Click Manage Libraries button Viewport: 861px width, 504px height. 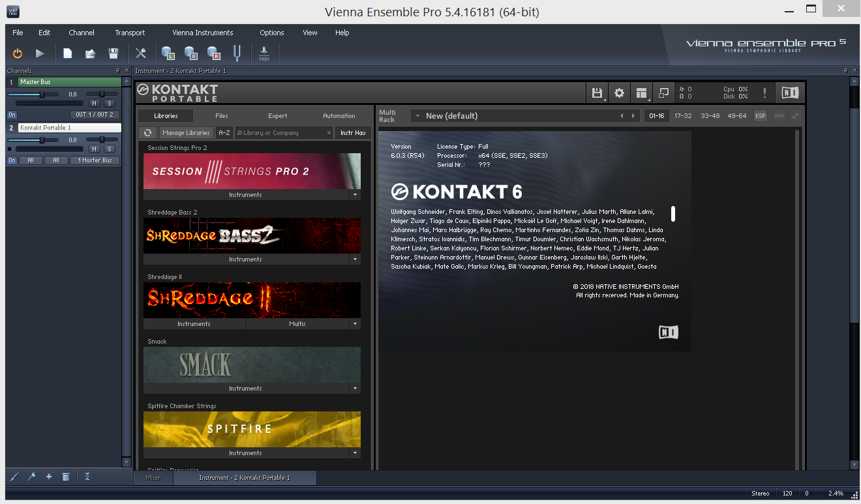187,132
